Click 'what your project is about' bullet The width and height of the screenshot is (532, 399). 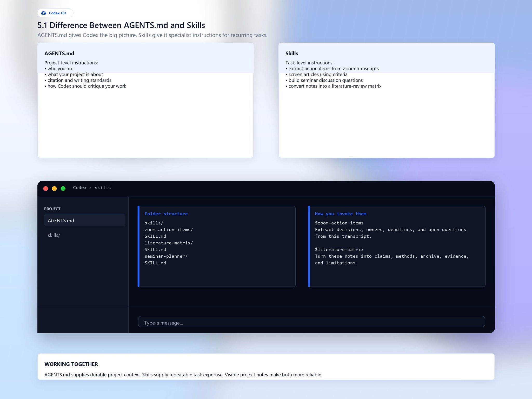(74, 74)
